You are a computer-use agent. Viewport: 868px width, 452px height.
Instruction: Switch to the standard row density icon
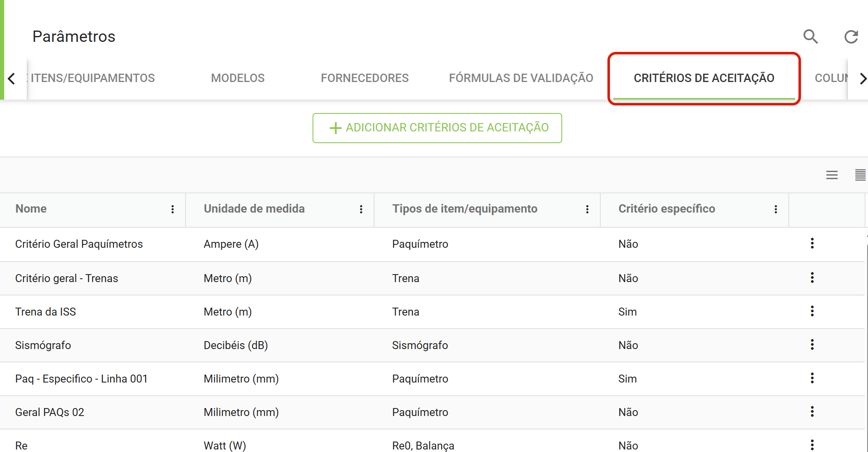click(x=832, y=175)
